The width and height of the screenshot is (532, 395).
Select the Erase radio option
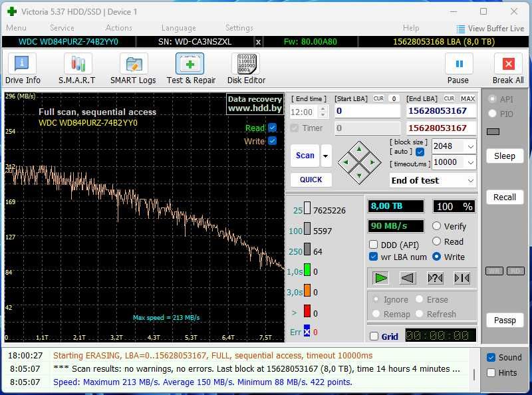coord(420,299)
